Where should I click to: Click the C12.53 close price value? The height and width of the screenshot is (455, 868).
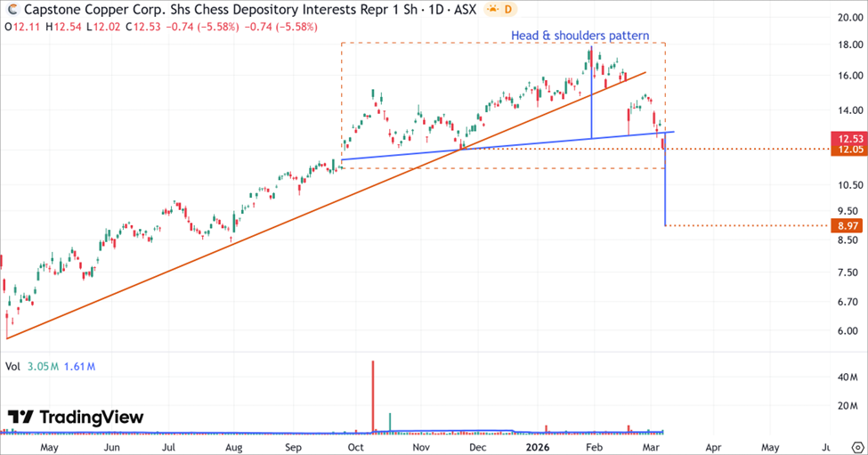[143, 27]
